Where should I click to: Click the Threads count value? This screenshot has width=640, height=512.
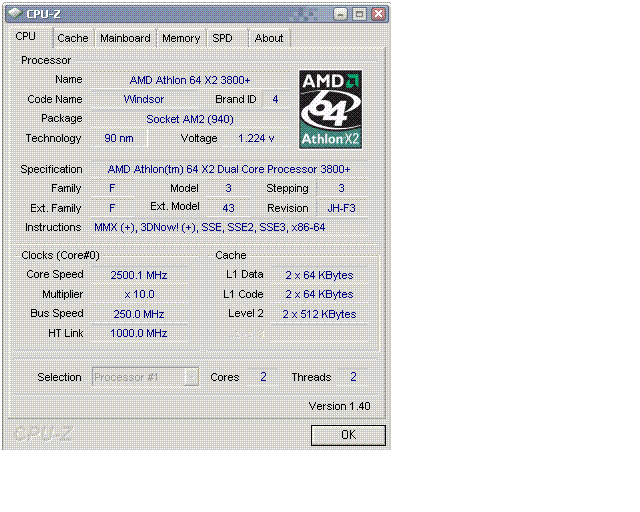(x=353, y=377)
